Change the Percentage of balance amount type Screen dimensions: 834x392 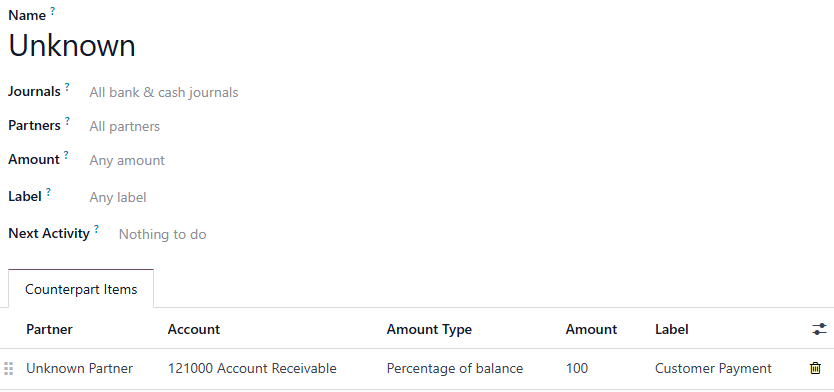(455, 368)
